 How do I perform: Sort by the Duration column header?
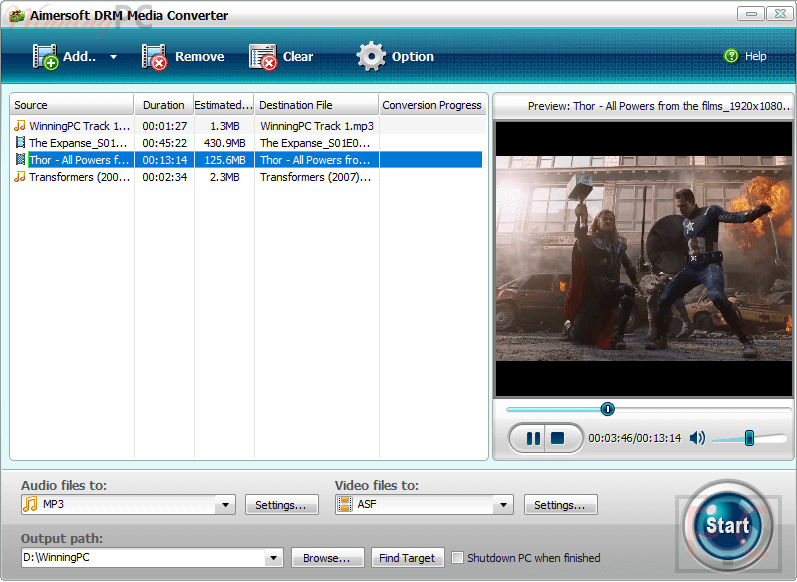(164, 105)
